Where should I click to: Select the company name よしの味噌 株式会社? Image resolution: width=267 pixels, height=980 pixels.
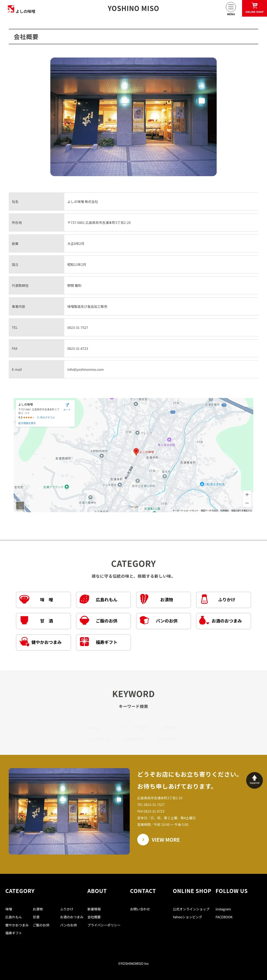(83, 202)
